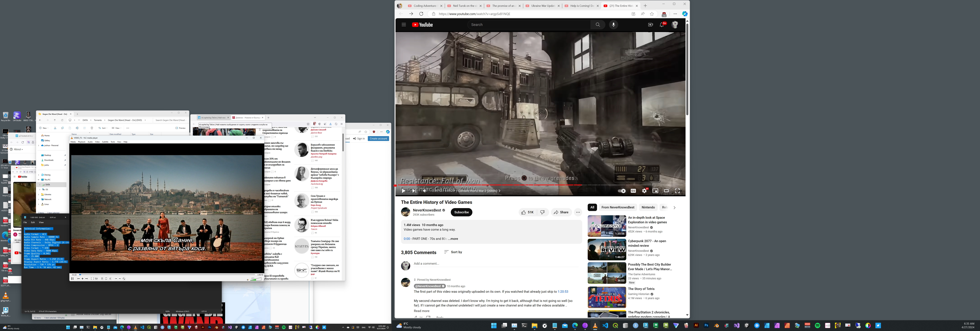Open Spotify from the right taskbar

pos(817,326)
